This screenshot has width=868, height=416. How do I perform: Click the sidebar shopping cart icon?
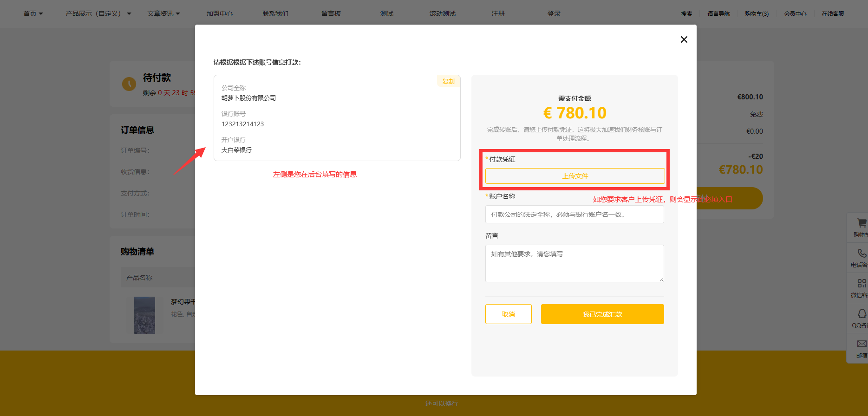pos(861,223)
